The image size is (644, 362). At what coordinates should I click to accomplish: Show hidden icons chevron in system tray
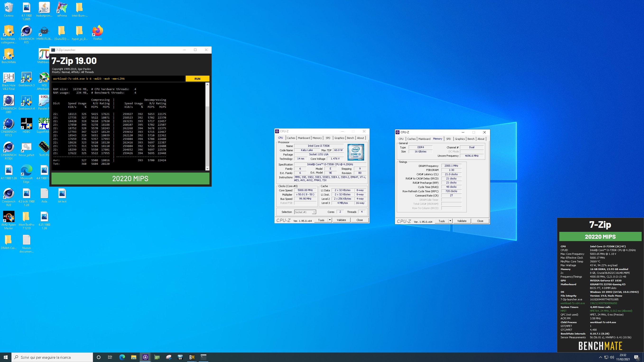pyautogui.click(x=601, y=357)
